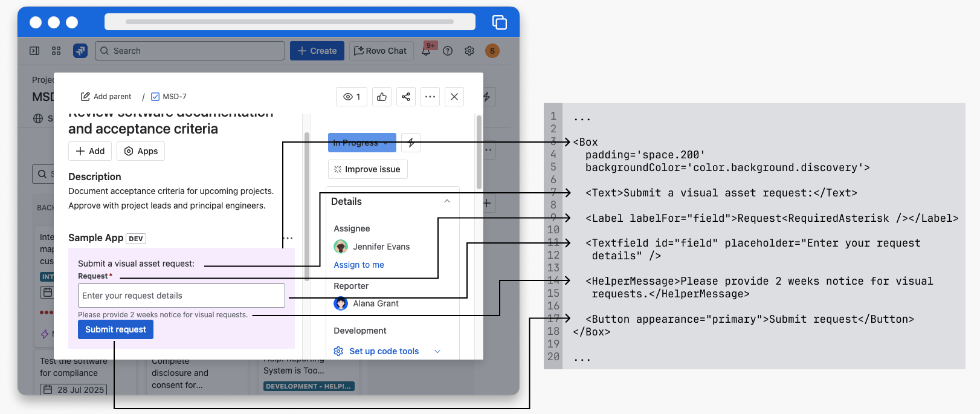The image size is (980, 414).
Task: Click the Jira logo icon
Action: click(80, 51)
